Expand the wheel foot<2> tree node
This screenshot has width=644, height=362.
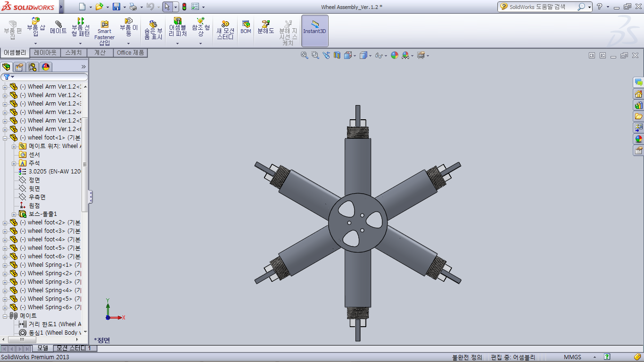pos(5,222)
